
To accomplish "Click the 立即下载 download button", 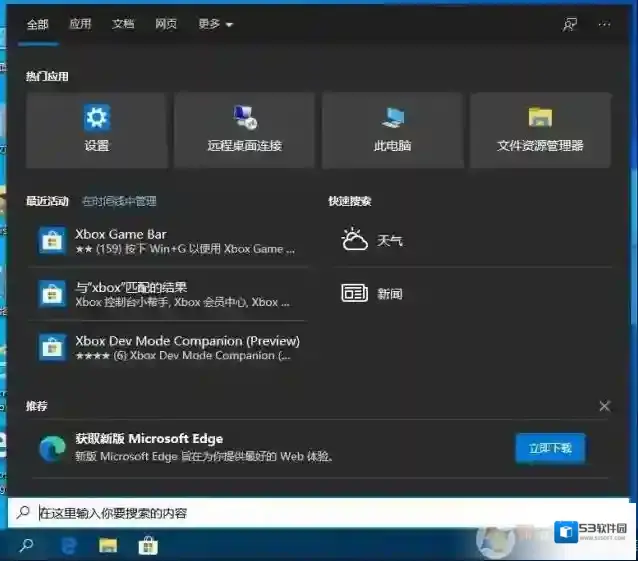I will [x=550, y=448].
